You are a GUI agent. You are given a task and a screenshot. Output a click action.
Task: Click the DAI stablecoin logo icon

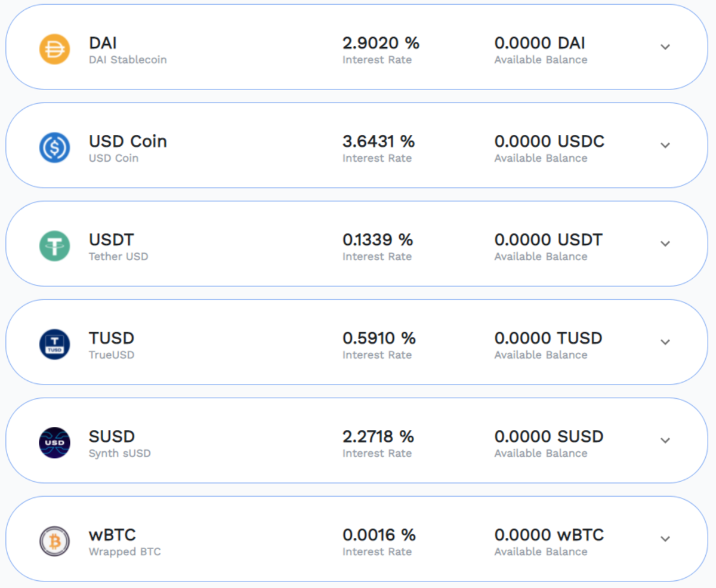click(54, 47)
